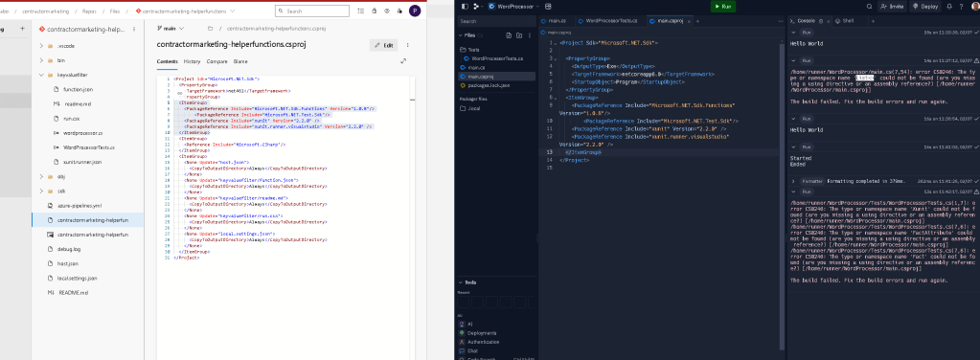Switch to the main.cs editor tab

coord(557,21)
